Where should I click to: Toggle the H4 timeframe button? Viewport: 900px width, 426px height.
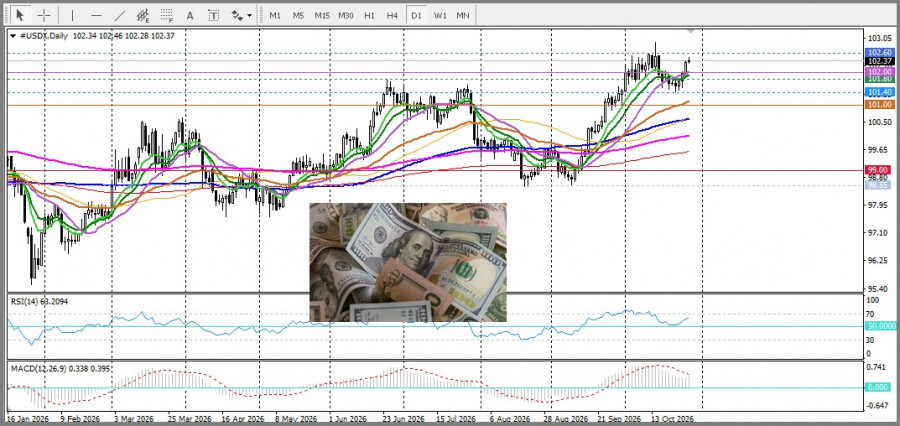point(392,16)
